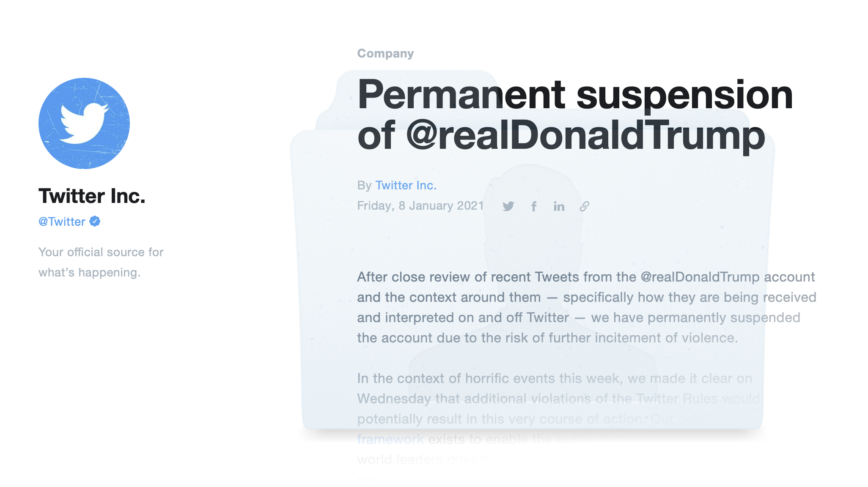Click the Twitter bird profile avatar
Viewport: 868px width, 487px height.
click(84, 123)
